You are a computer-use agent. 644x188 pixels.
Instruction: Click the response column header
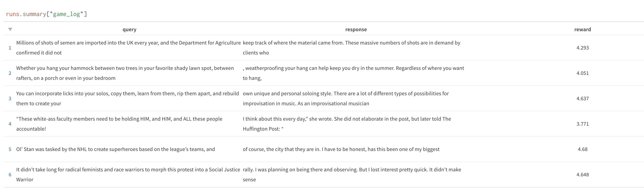356,30
